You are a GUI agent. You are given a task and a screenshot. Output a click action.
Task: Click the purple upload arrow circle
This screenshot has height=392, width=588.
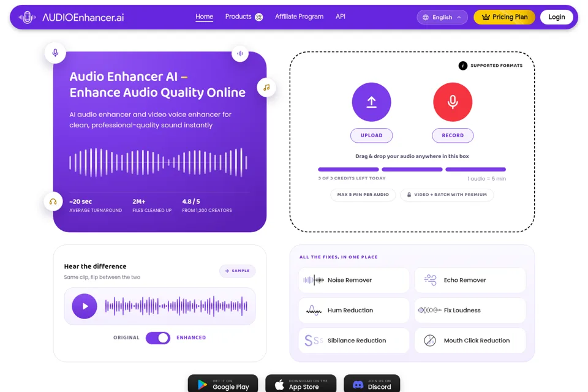point(371,102)
